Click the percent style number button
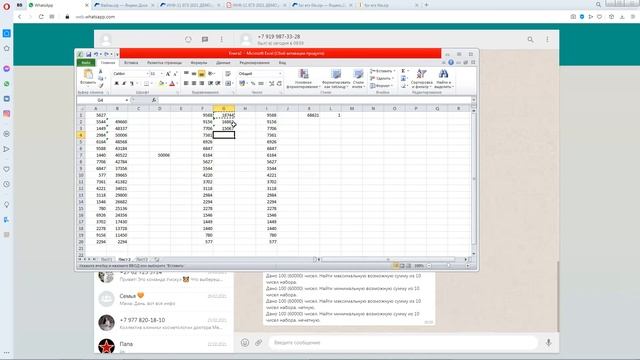This screenshot has height=360, width=640. 253,83
